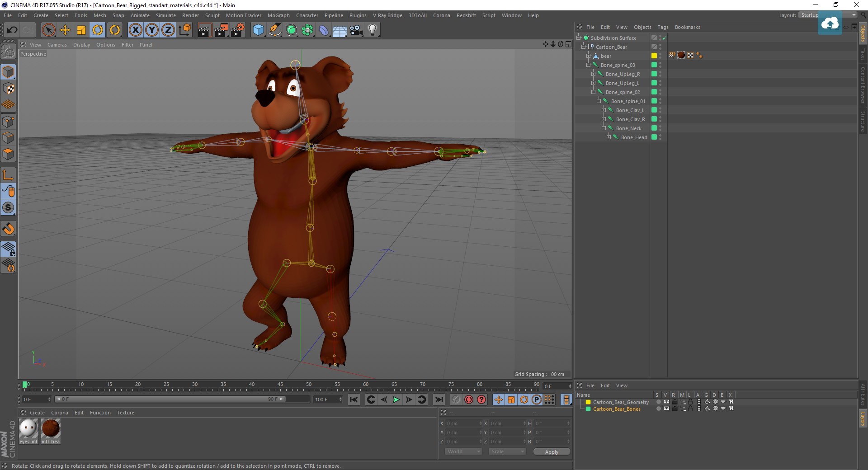Viewport: 868px width, 470px height.
Task: Expand Bone_Head node
Action: point(609,137)
